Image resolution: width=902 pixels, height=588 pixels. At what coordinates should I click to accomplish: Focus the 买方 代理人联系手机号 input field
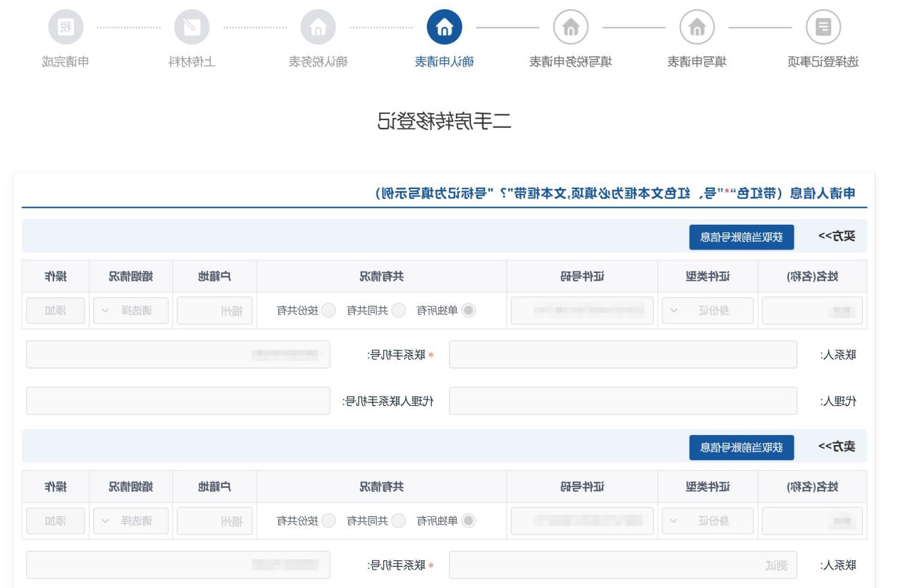coord(178,401)
